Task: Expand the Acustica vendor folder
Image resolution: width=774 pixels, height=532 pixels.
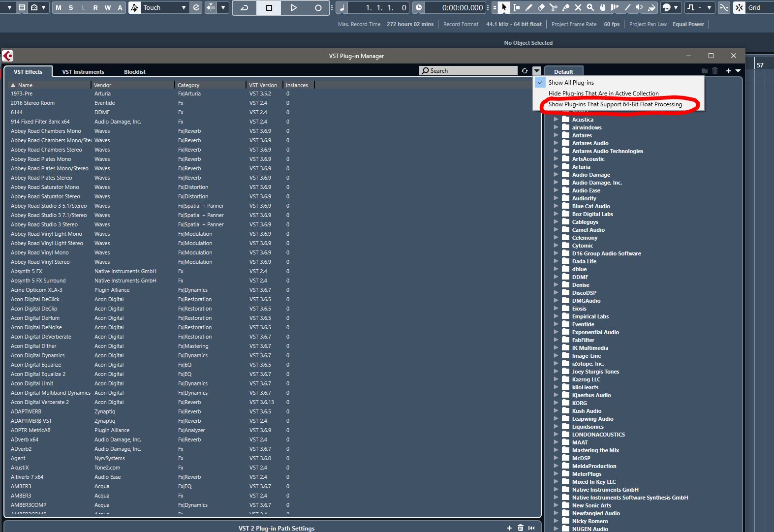Action: click(x=556, y=120)
